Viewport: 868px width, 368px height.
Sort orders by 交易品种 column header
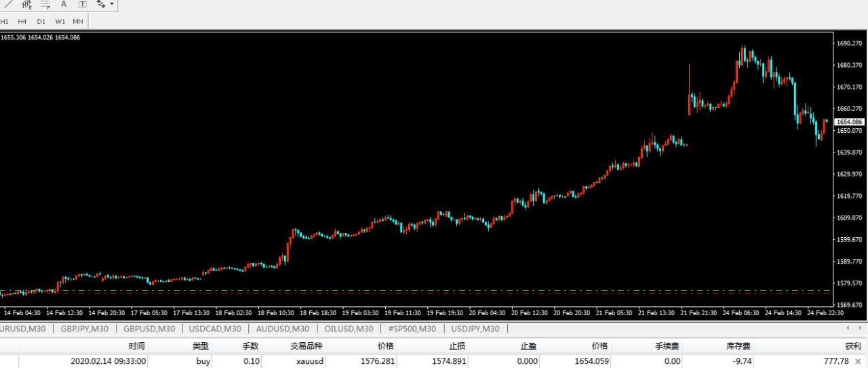tap(307, 346)
